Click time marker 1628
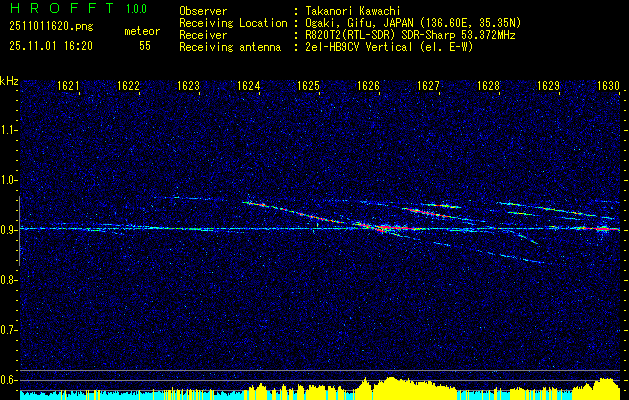Screen dimensions: 629x400 [x=489, y=86]
